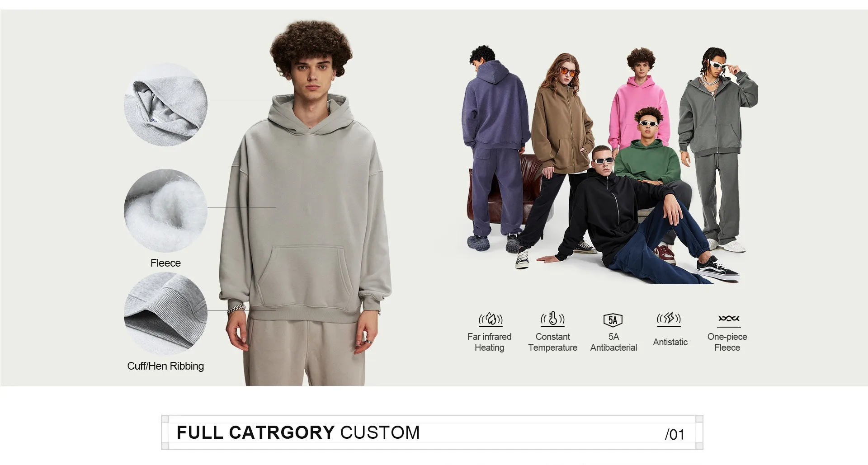The image size is (868, 465).
Task: Click the One-piece Fleece weave icon
Action: 729,320
